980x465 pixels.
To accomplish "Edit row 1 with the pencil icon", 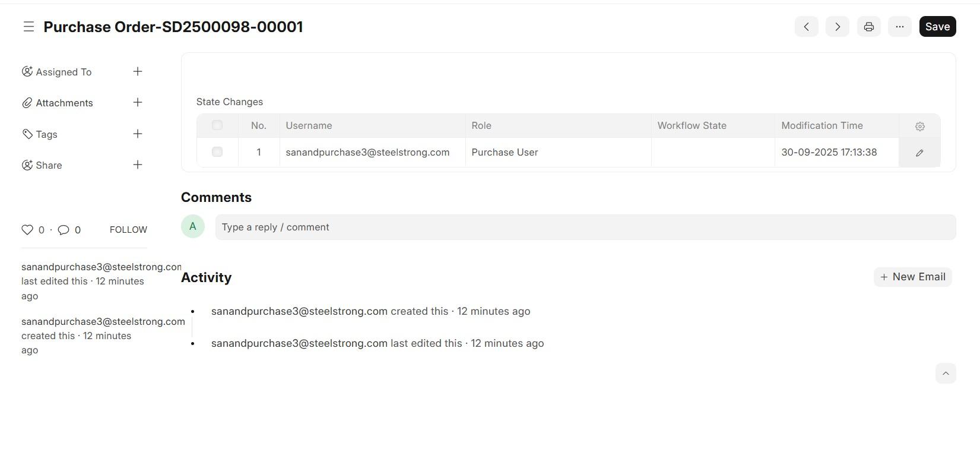I will coord(919,153).
